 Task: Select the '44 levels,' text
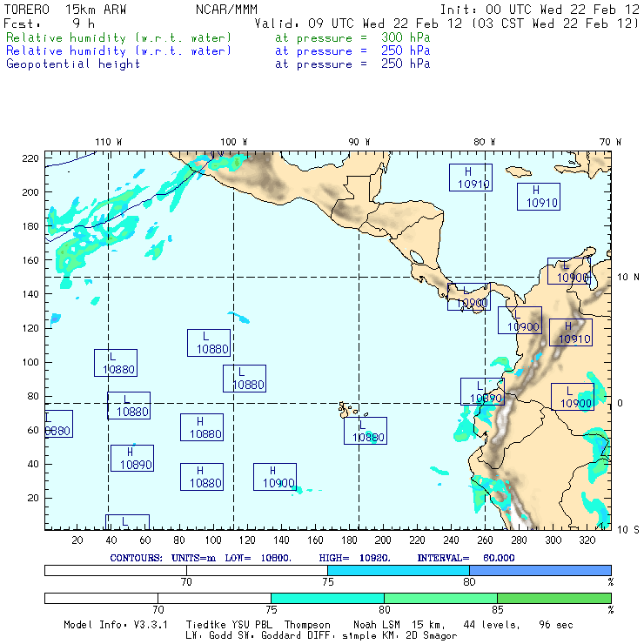tap(492, 625)
